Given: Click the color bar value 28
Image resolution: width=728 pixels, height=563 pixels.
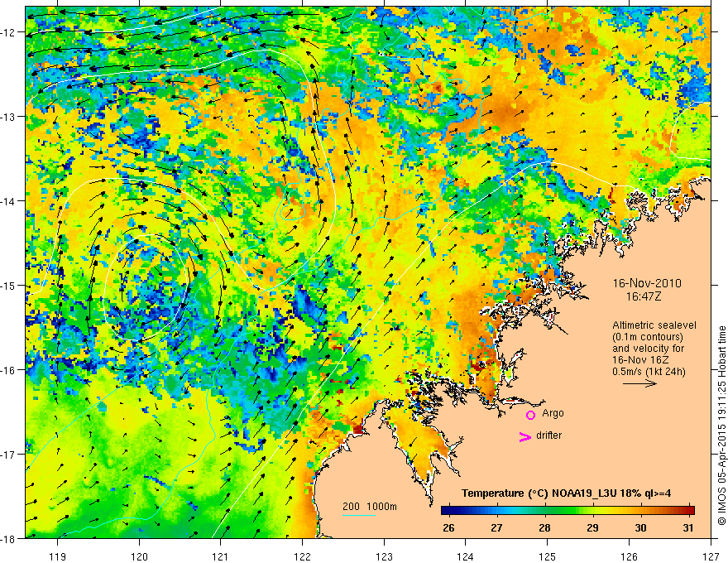Looking at the screenshot, I should coord(544,527).
